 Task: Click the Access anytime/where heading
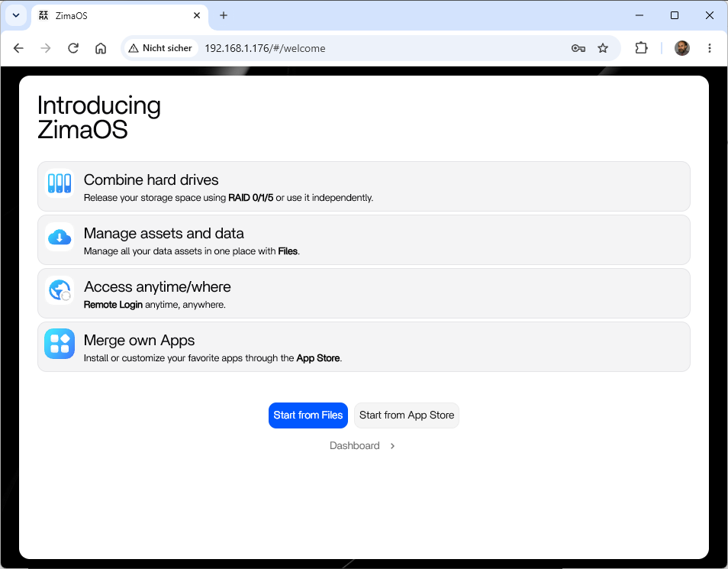(x=157, y=287)
